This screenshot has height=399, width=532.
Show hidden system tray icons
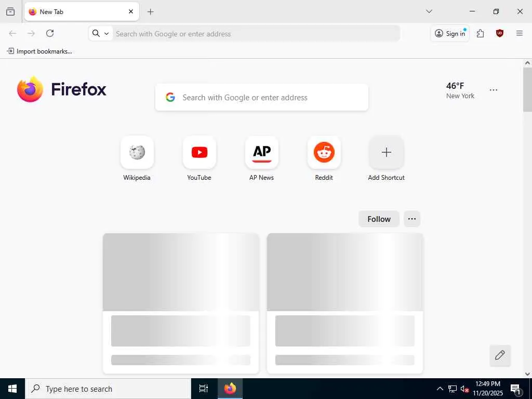440,389
